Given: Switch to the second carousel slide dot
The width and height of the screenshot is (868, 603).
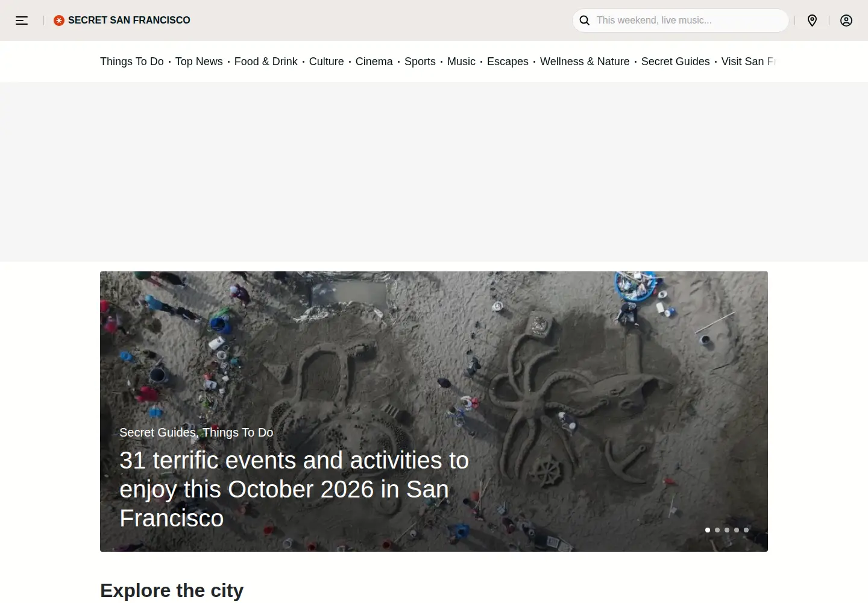Looking at the screenshot, I should click(717, 530).
